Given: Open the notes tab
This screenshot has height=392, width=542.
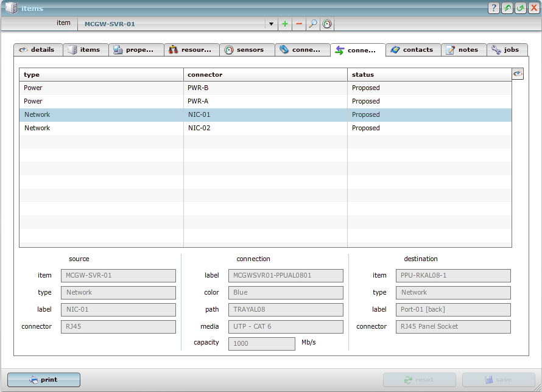Looking at the screenshot, I should 463,50.
